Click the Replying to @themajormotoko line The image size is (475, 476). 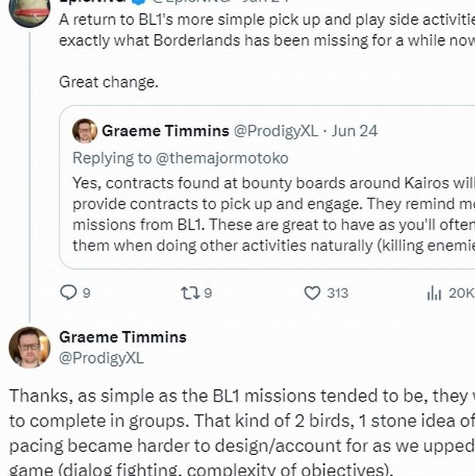(180, 158)
